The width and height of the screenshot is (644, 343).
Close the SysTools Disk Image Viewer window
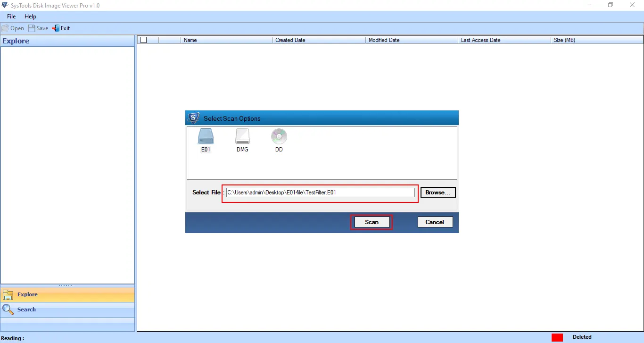tap(633, 5)
